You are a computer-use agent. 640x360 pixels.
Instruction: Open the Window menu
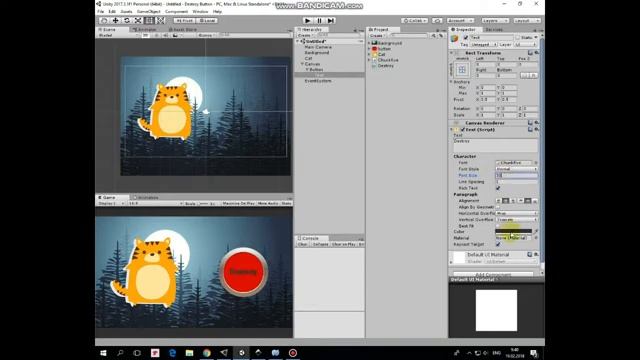point(200,12)
